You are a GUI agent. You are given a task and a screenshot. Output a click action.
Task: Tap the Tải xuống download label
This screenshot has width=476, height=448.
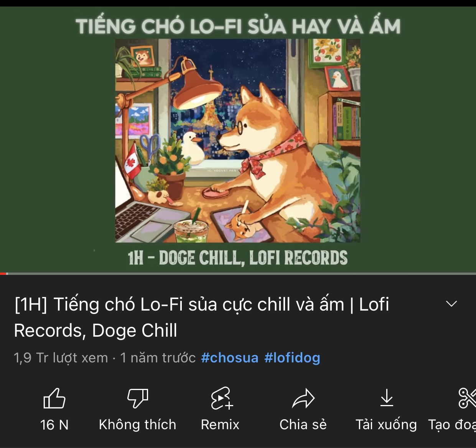[x=386, y=425]
